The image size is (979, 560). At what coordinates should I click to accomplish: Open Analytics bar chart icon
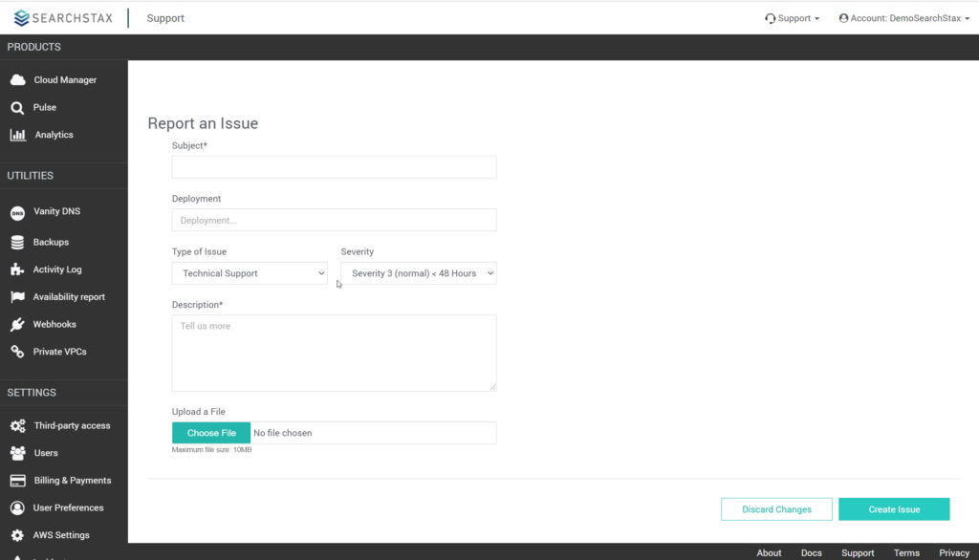18,135
